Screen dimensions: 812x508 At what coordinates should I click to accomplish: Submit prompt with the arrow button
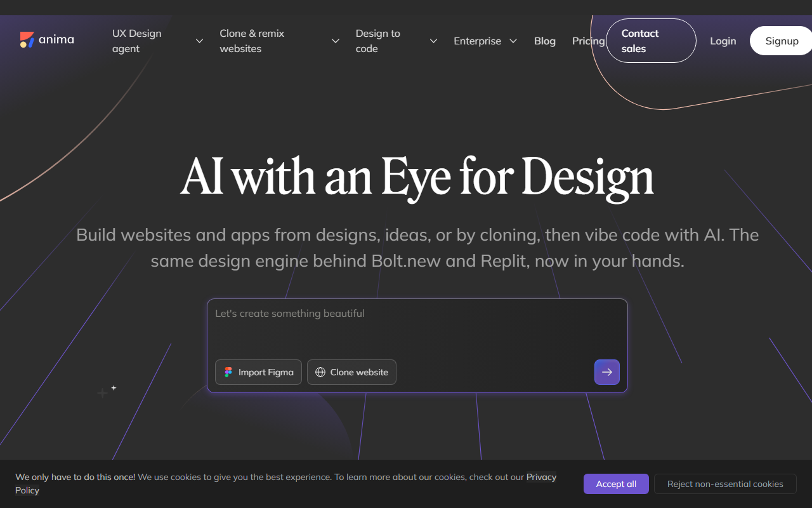coord(607,372)
